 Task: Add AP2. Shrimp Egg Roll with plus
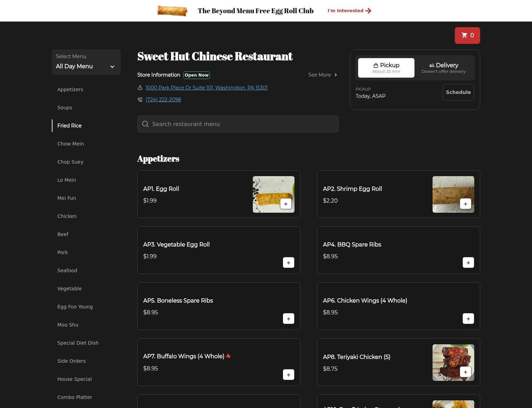465,204
